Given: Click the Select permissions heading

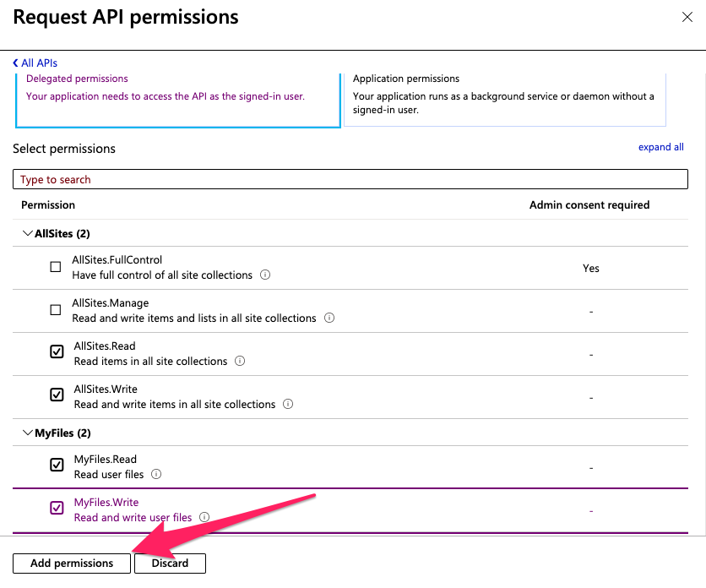Looking at the screenshot, I should (64, 149).
